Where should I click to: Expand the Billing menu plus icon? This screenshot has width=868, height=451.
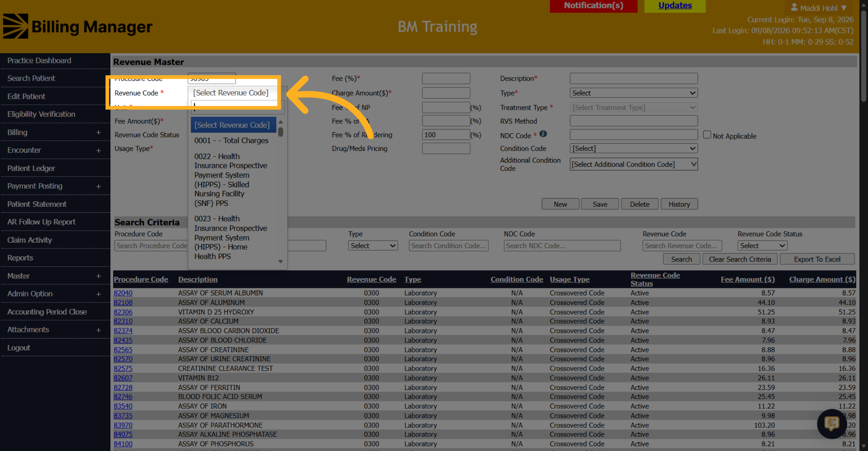(x=98, y=132)
